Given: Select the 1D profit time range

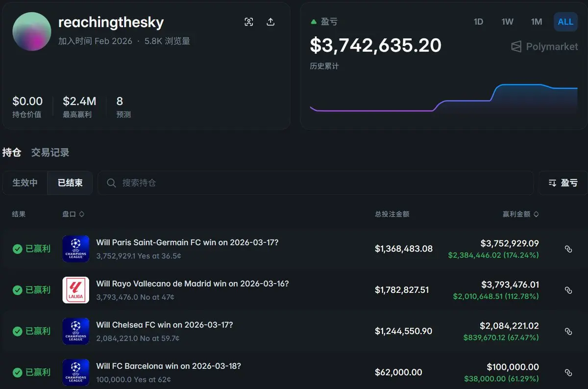Looking at the screenshot, I should pos(478,22).
